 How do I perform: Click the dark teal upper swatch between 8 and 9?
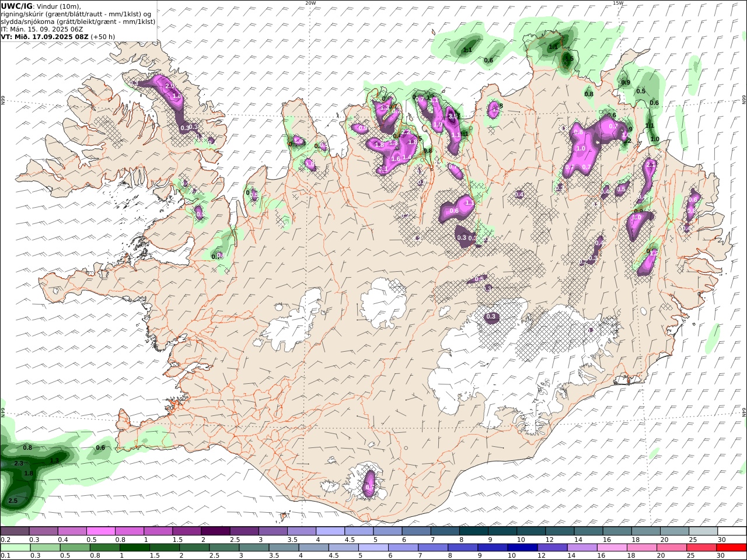[x=473, y=531]
